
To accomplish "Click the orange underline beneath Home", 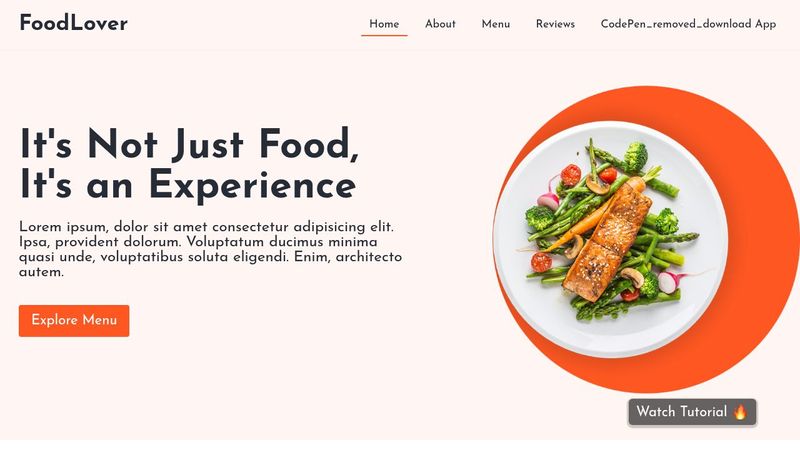I will pos(384,36).
